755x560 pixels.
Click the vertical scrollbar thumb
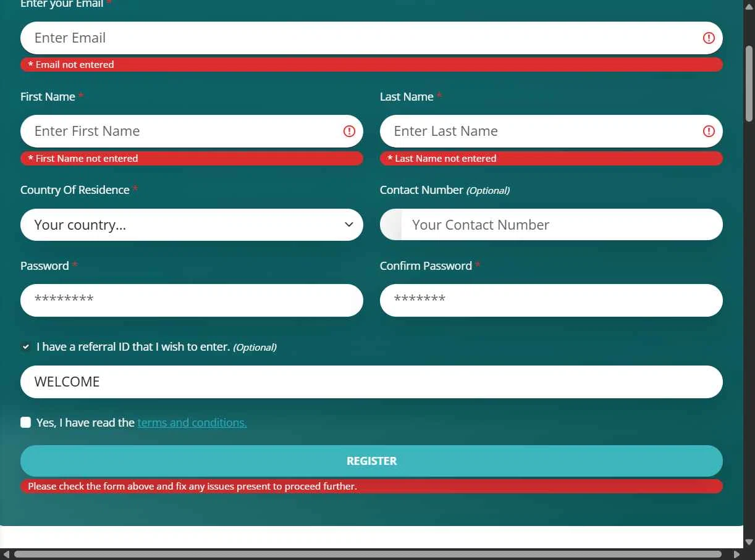point(749,83)
